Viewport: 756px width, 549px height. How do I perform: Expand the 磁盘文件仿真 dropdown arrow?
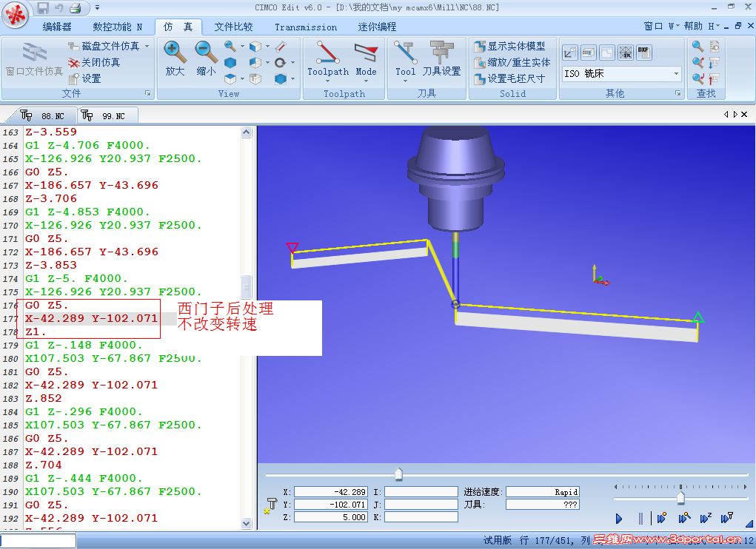click(147, 46)
